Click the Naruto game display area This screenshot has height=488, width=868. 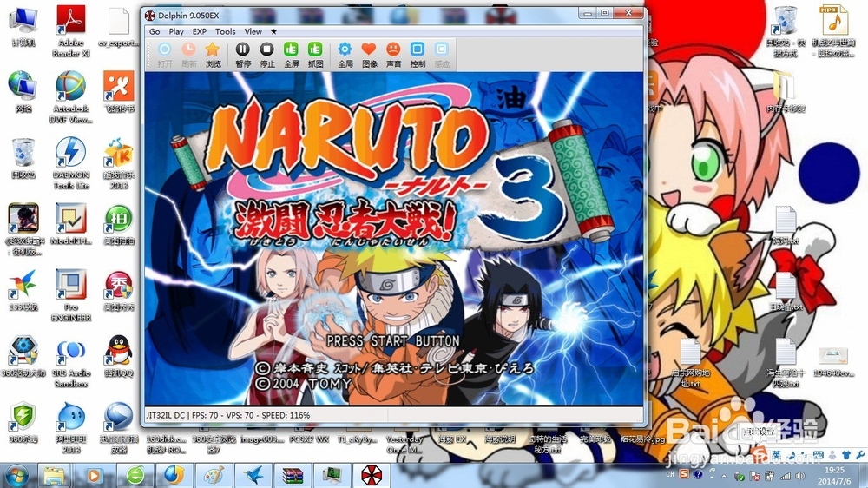(x=394, y=238)
